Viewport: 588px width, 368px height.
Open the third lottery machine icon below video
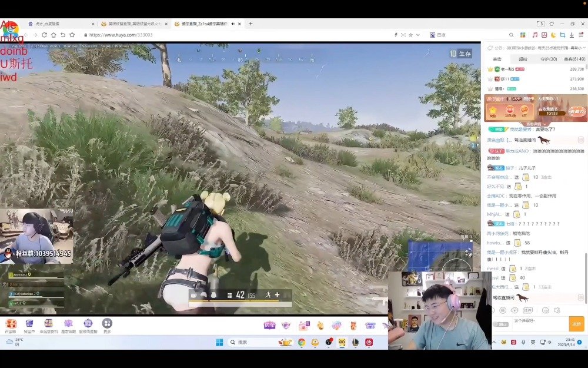coord(49,326)
